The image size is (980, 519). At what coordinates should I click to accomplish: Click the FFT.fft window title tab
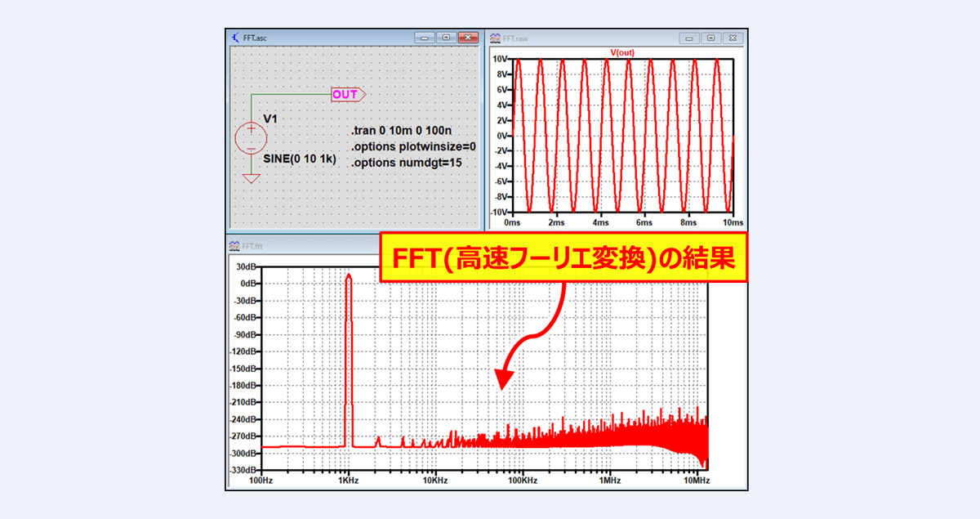point(253,244)
